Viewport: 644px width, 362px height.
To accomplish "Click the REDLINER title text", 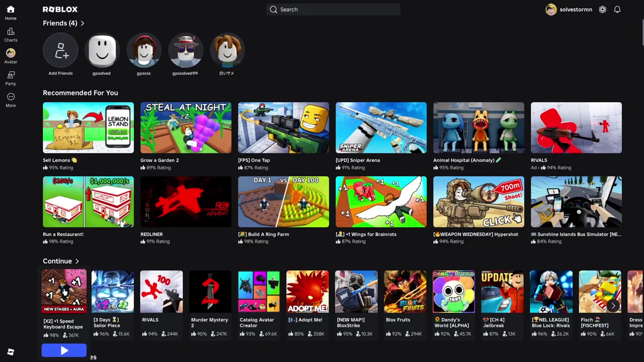I will 151,234.
